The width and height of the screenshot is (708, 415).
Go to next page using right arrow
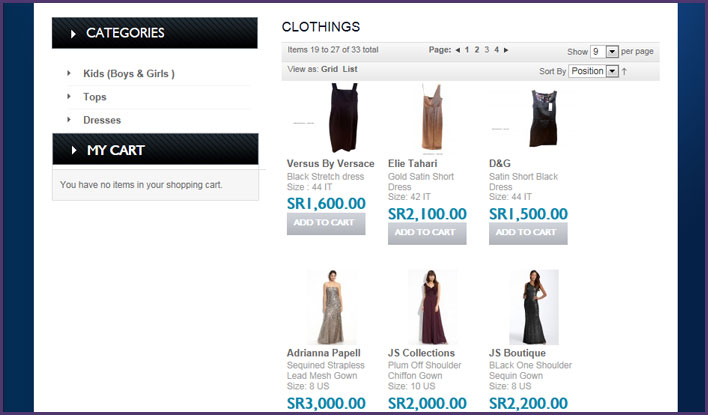point(506,50)
